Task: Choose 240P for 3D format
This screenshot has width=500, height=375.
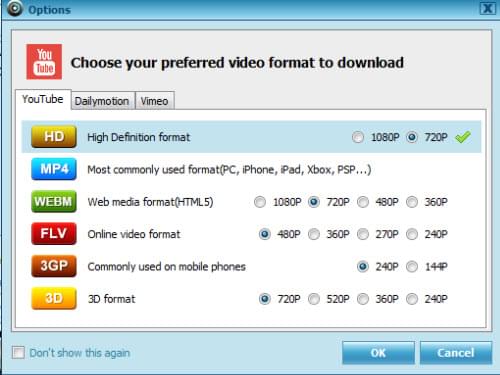Action: tap(412, 299)
